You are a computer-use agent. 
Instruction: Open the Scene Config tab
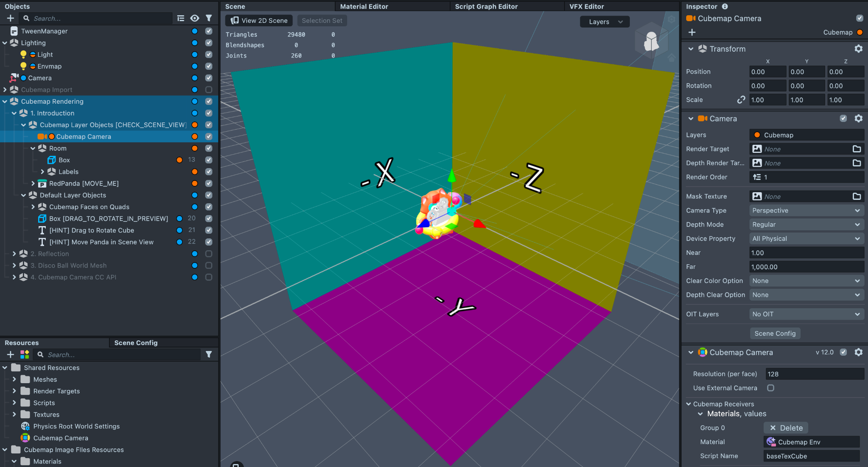pos(136,343)
